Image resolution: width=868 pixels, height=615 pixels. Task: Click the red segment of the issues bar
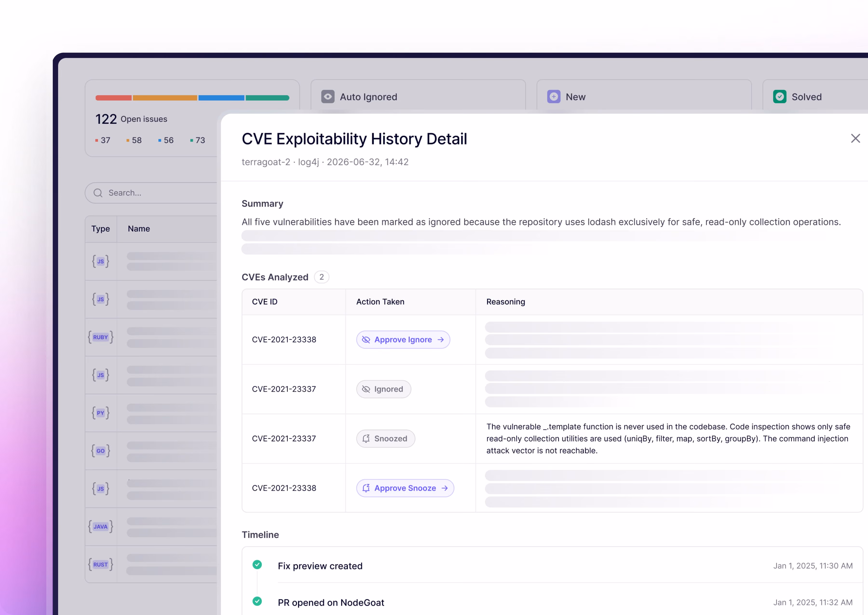113,98
